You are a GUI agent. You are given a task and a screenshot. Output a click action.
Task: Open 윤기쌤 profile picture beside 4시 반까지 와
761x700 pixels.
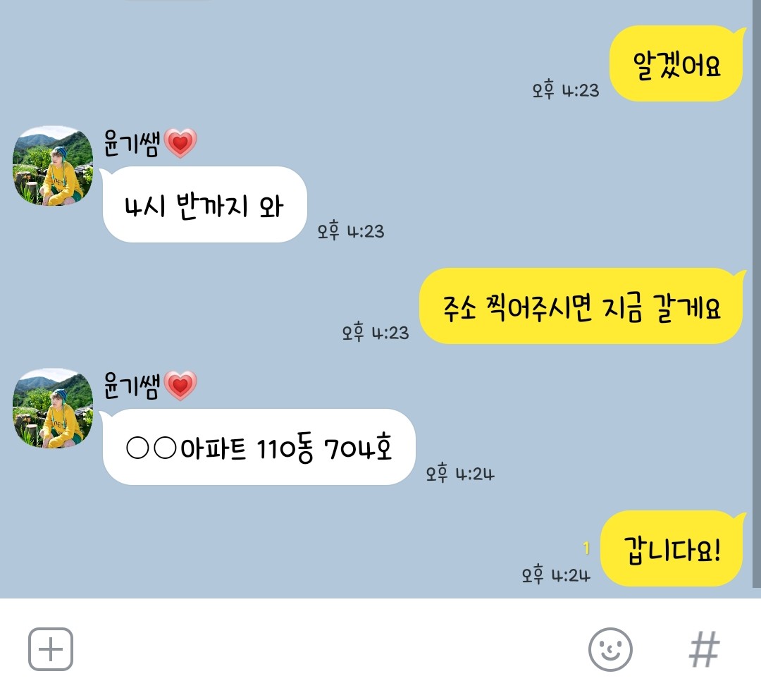click(x=52, y=166)
